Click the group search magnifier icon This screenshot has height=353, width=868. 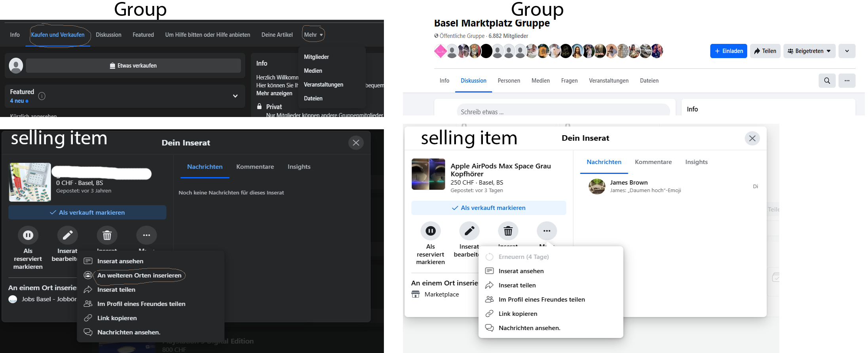[827, 81]
